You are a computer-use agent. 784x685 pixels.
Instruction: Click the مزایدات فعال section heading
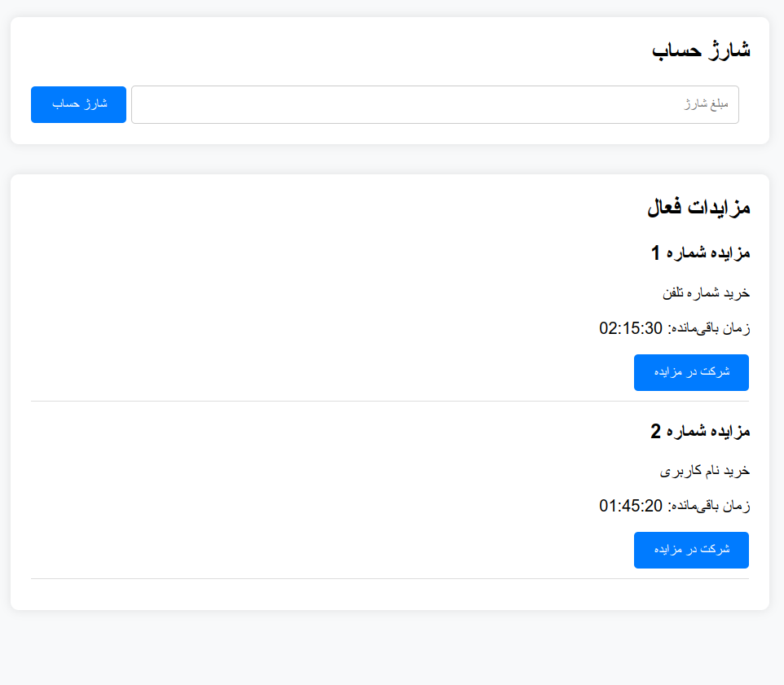point(698,207)
